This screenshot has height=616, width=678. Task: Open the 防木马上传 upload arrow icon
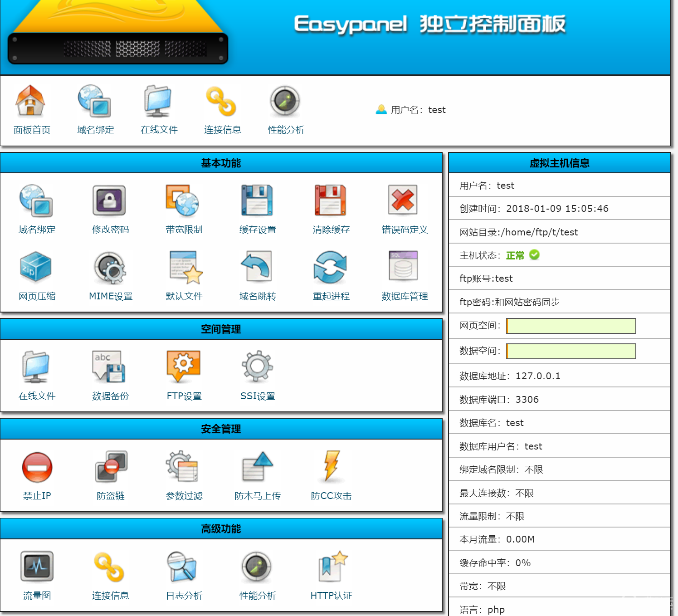click(x=257, y=467)
